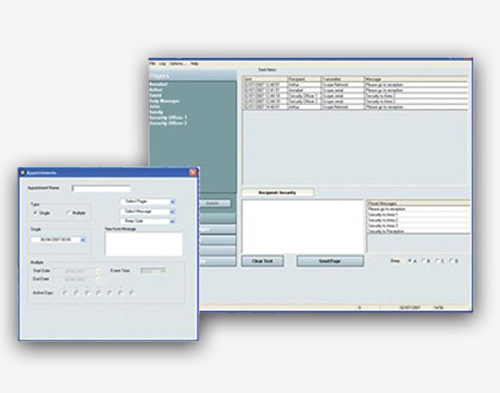Open the Single date-time dropdown
Viewport: 500px width, 393px height.
83,240
